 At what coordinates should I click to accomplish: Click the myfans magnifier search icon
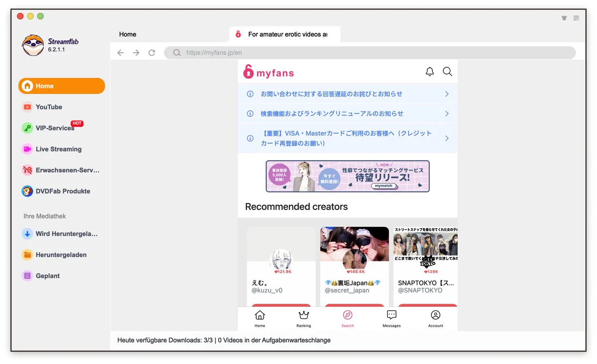pos(447,72)
